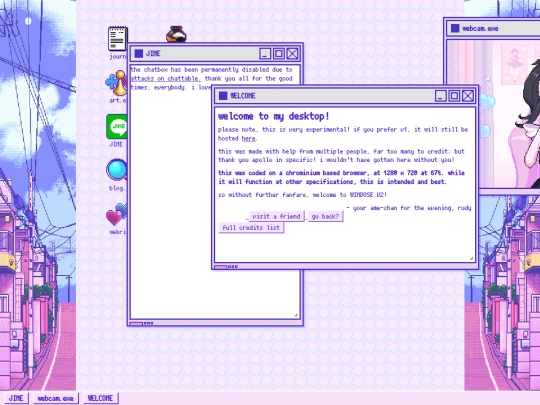The image size is (540, 405).
Task: Click the webcam.exe title bar
Action: click(493, 28)
